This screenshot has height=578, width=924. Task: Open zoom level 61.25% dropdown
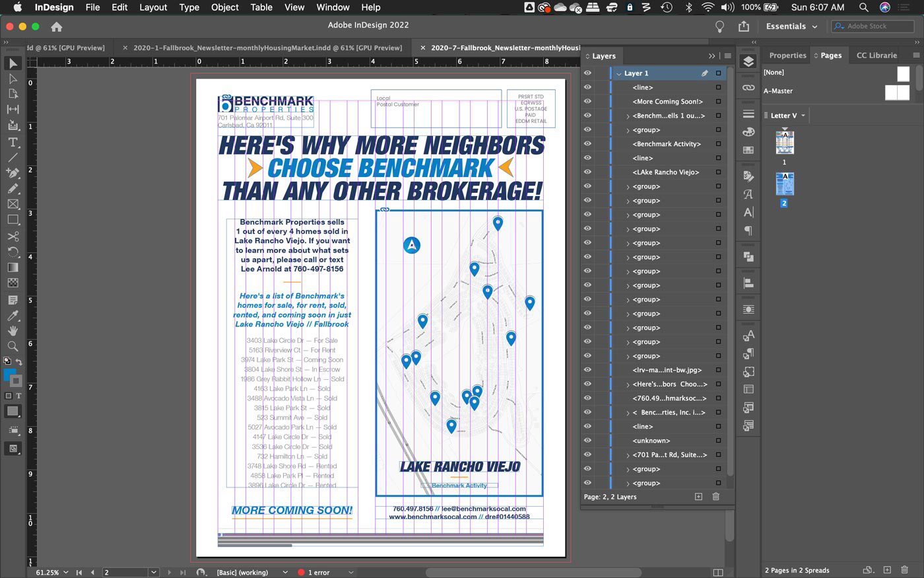pos(66,573)
